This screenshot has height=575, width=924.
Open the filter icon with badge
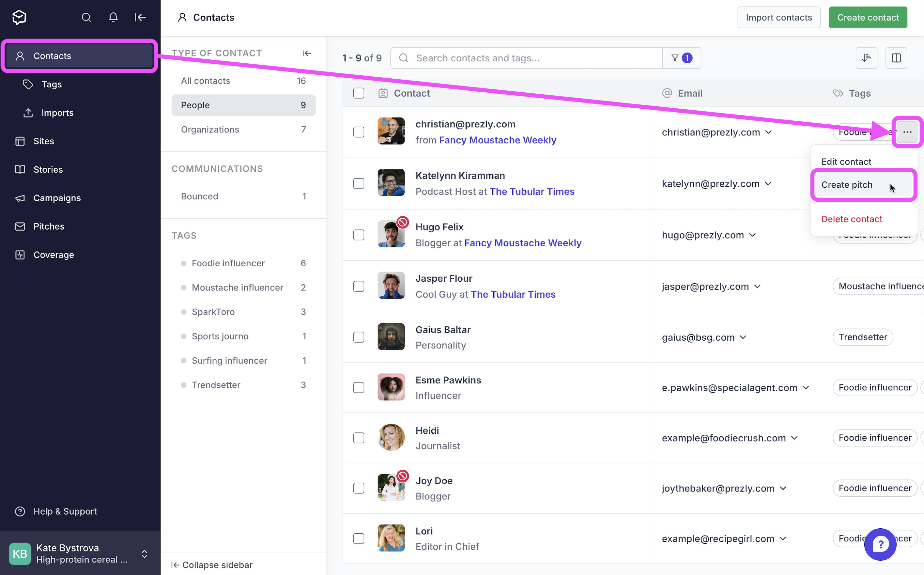click(681, 58)
